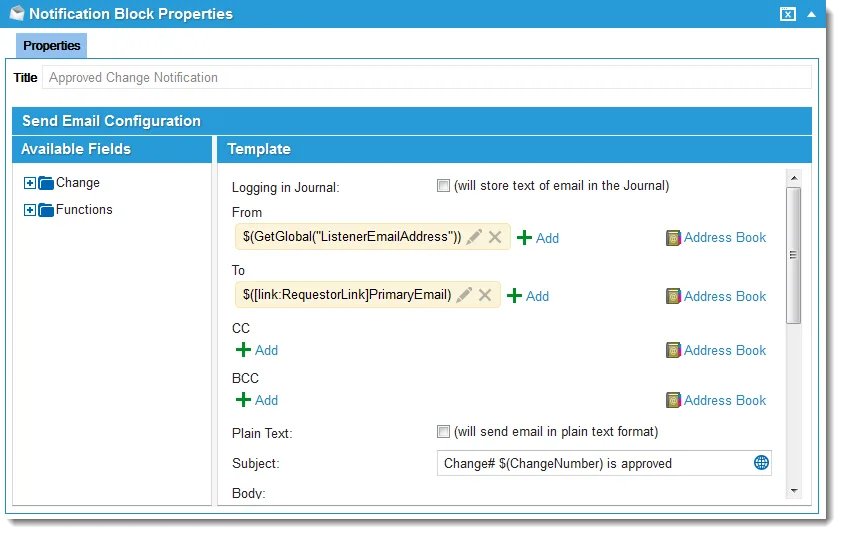The image size is (841, 534).
Task: Open Address Book for From field
Action: coord(716,238)
